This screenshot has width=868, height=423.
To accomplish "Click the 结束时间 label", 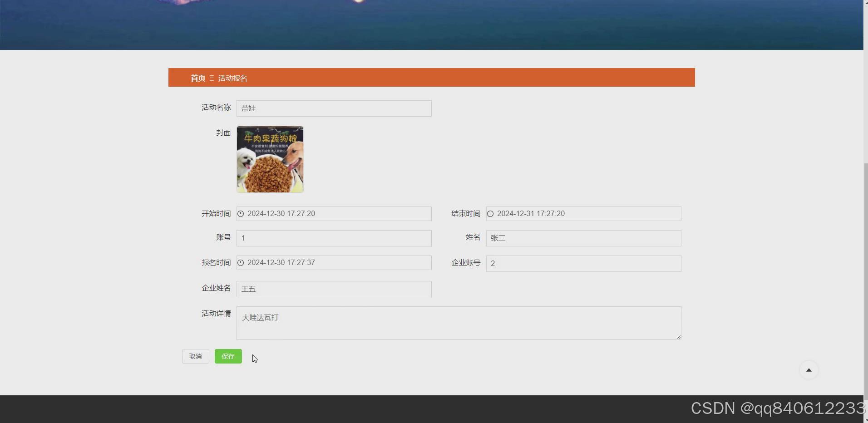I will pyautogui.click(x=466, y=214).
